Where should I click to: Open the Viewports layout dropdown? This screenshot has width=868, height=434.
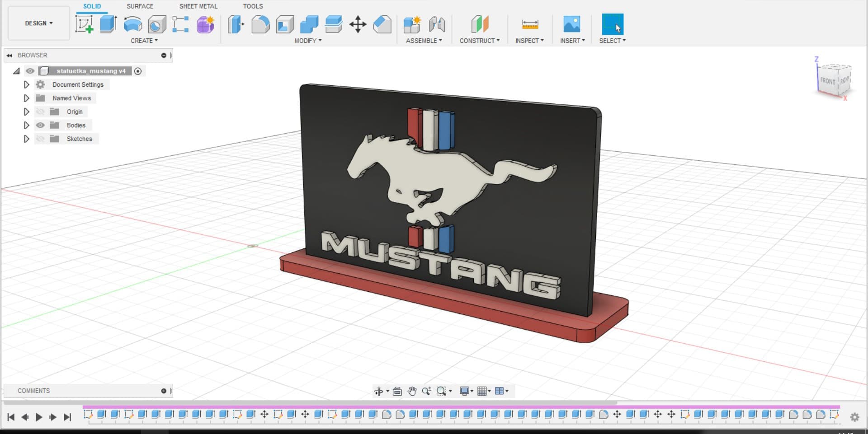[x=502, y=391]
